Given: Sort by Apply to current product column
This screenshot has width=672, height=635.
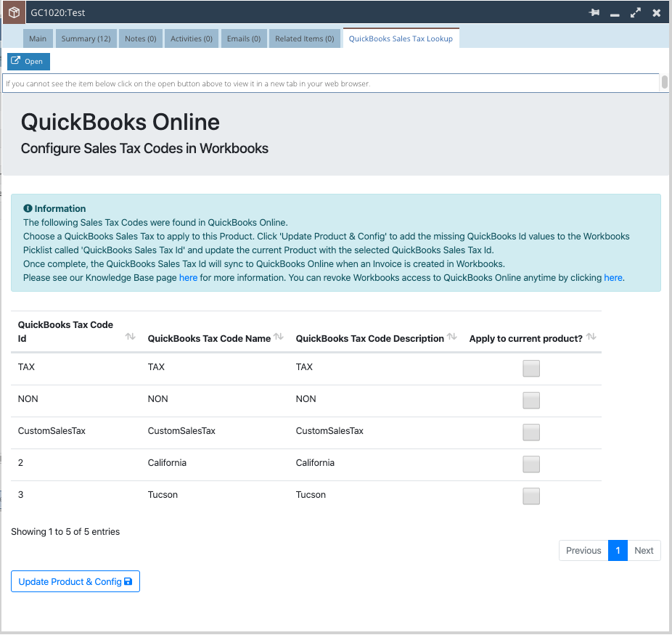Looking at the screenshot, I should pyautogui.click(x=591, y=336).
